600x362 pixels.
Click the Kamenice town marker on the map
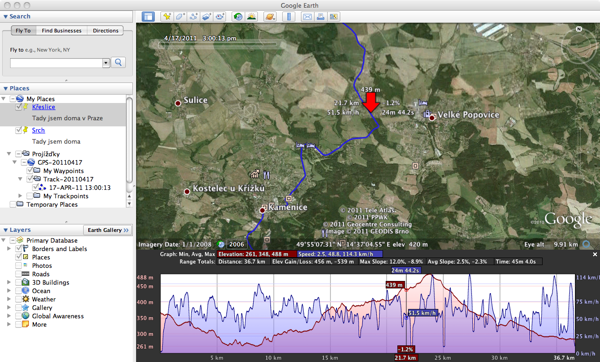click(x=262, y=210)
